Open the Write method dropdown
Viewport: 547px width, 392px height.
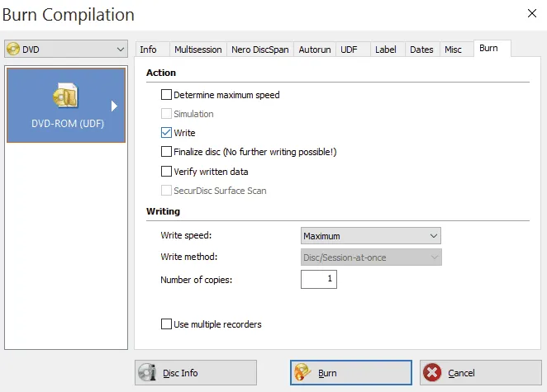371,257
